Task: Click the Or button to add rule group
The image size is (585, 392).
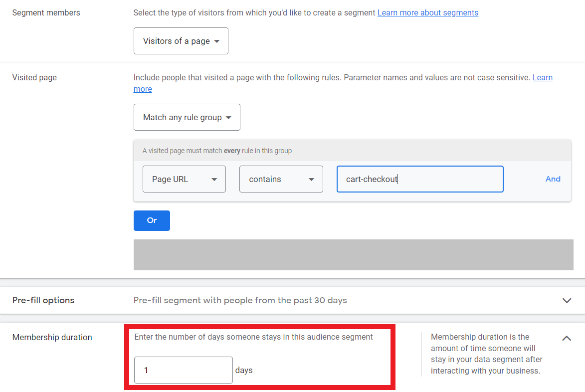Action: (x=152, y=220)
